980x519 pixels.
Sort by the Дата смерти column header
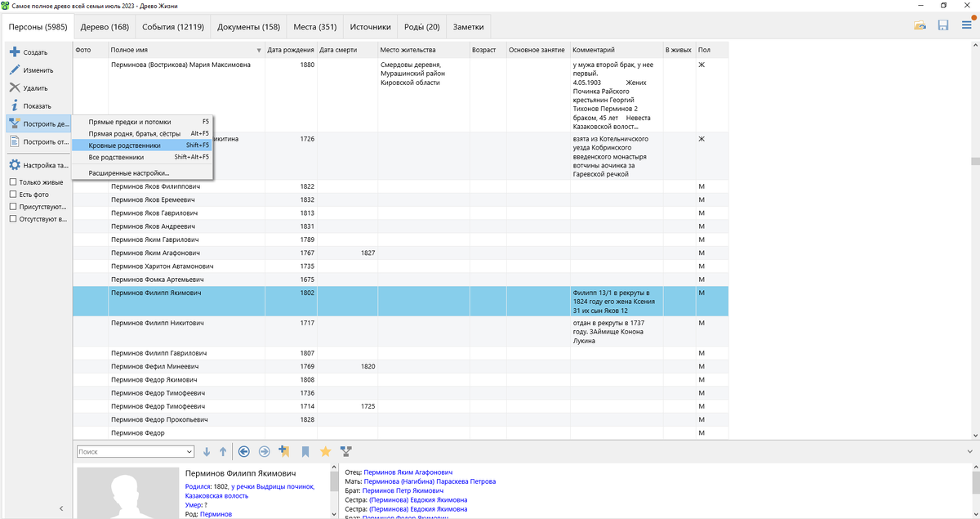(x=347, y=50)
